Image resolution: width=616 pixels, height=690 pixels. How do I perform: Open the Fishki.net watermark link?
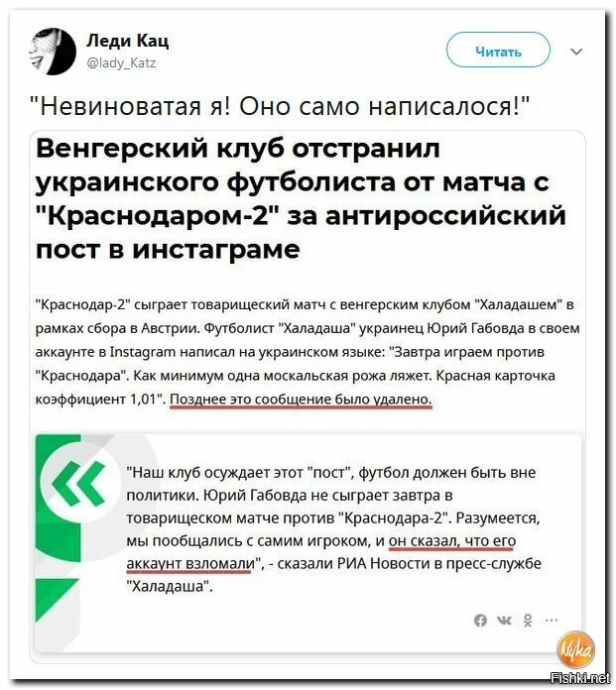(x=581, y=678)
